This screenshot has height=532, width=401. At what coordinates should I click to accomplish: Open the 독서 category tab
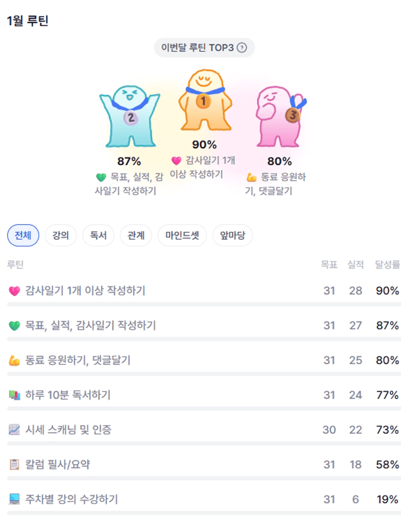click(98, 236)
